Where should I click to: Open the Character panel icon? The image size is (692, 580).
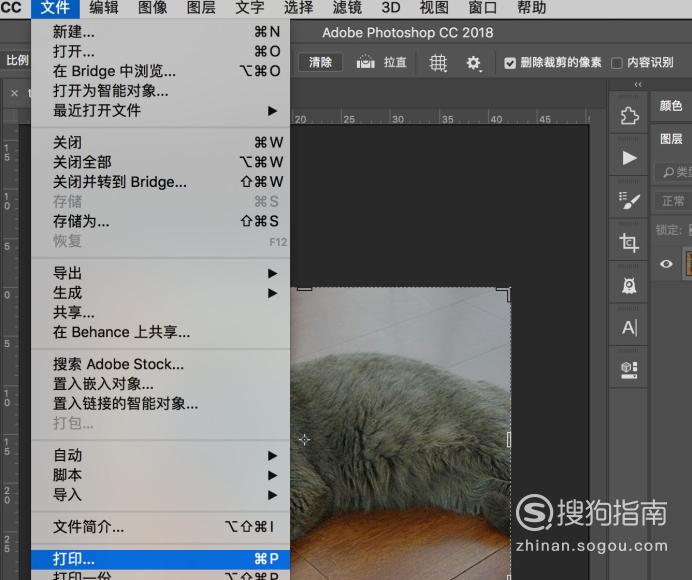tap(629, 328)
